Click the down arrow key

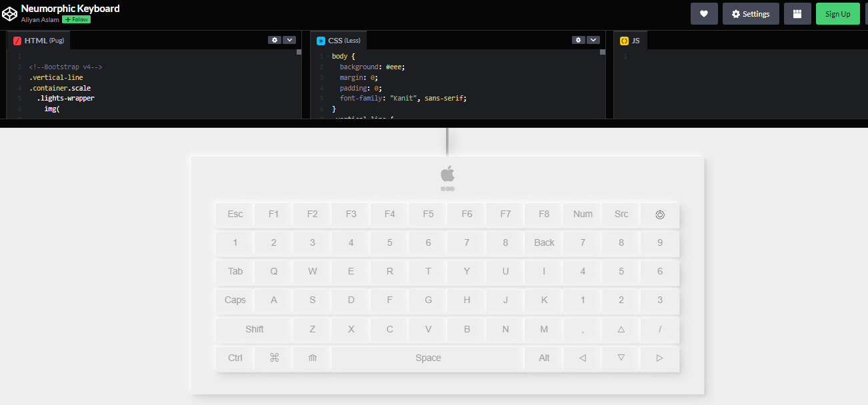(x=621, y=358)
